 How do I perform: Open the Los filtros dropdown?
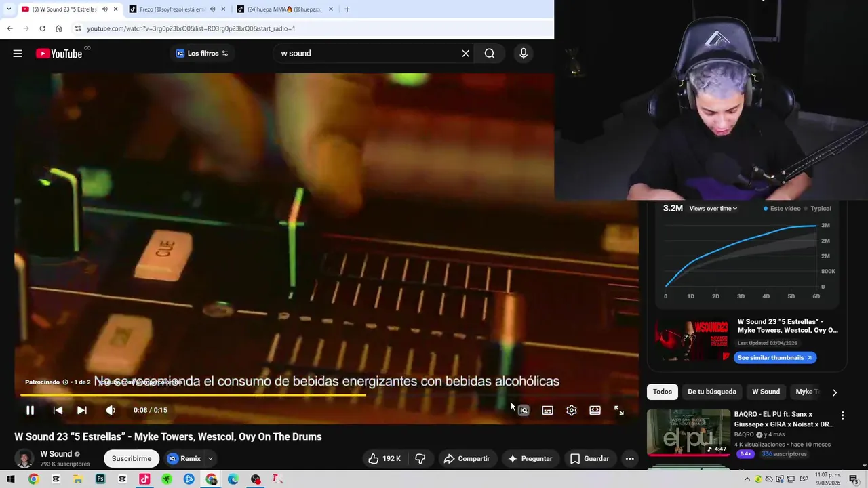[202, 54]
